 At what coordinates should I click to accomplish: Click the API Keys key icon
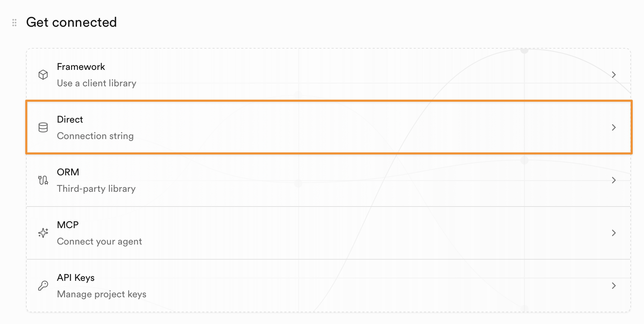click(x=43, y=286)
